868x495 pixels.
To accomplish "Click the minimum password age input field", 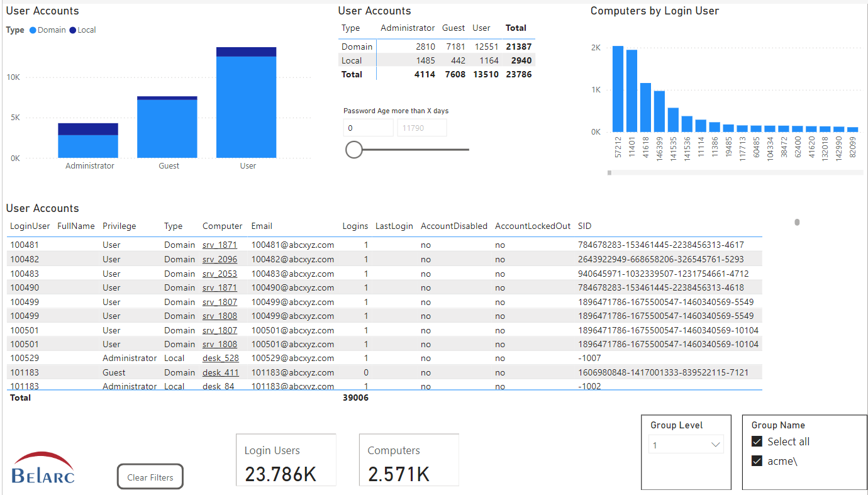I will coord(368,128).
